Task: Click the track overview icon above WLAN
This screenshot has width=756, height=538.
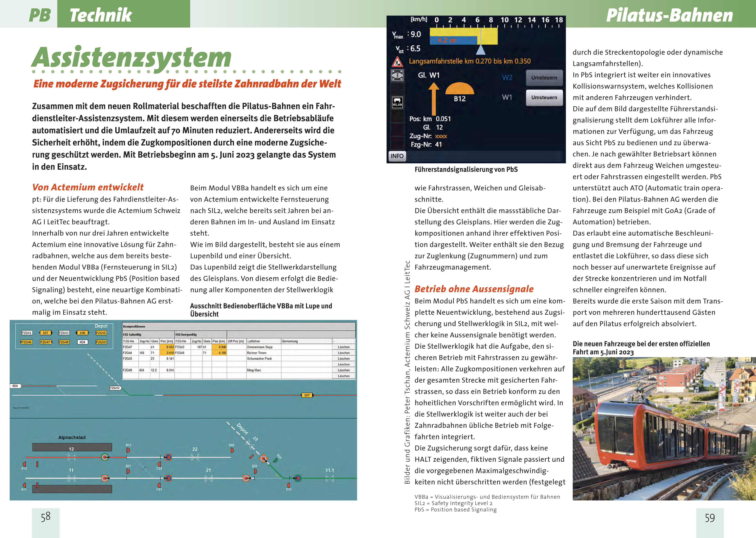Action: (x=397, y=75)
